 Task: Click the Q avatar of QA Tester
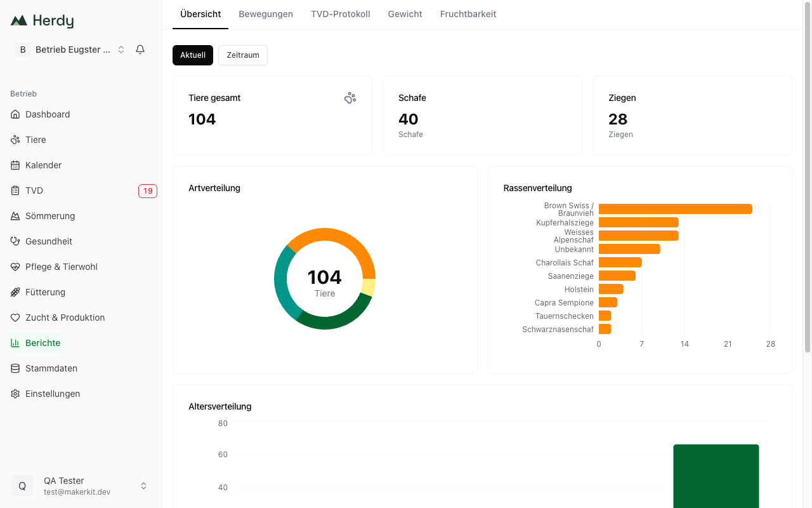[22, 486]
